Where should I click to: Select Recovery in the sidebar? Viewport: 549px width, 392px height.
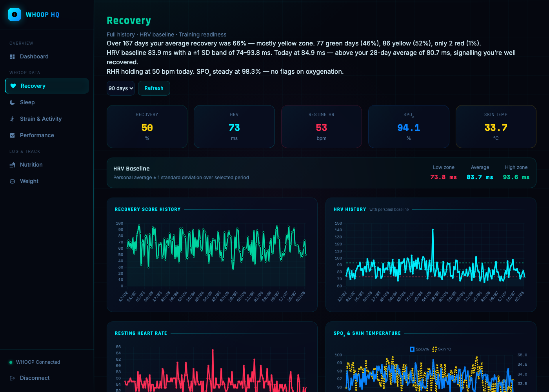click(47, 86)
